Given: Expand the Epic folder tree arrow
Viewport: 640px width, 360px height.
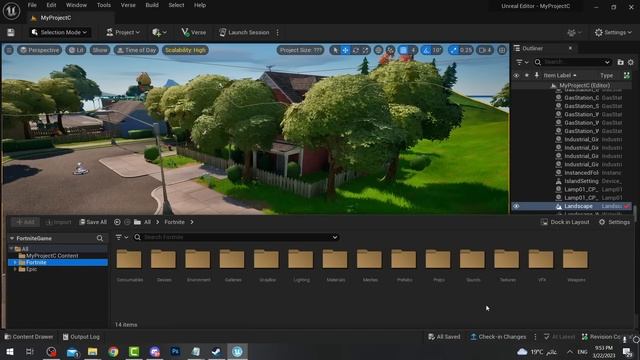Looking at the screenshot, I should pos(16,269).
